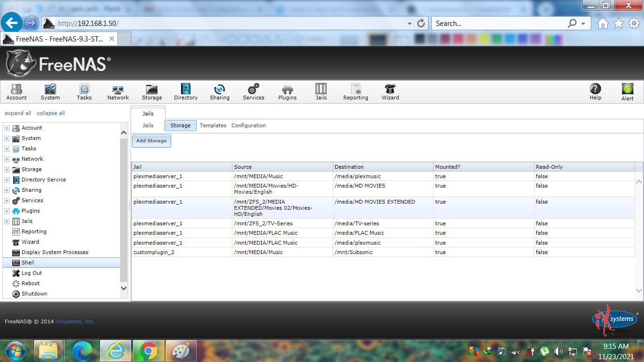Open Jails in the top toolbar
Image resolution: width=644 pixels, height=362 pixels.
[321, 92]
